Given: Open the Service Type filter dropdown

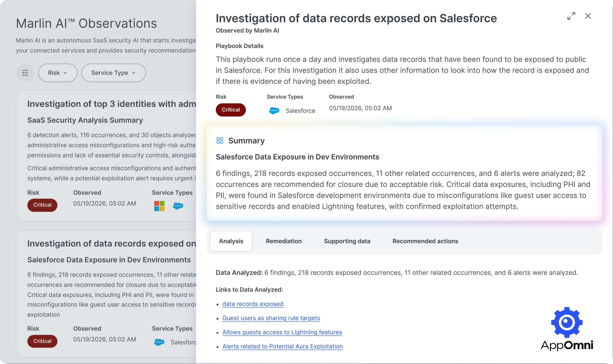Looking at the screenshot, I should tap(114, 73).
